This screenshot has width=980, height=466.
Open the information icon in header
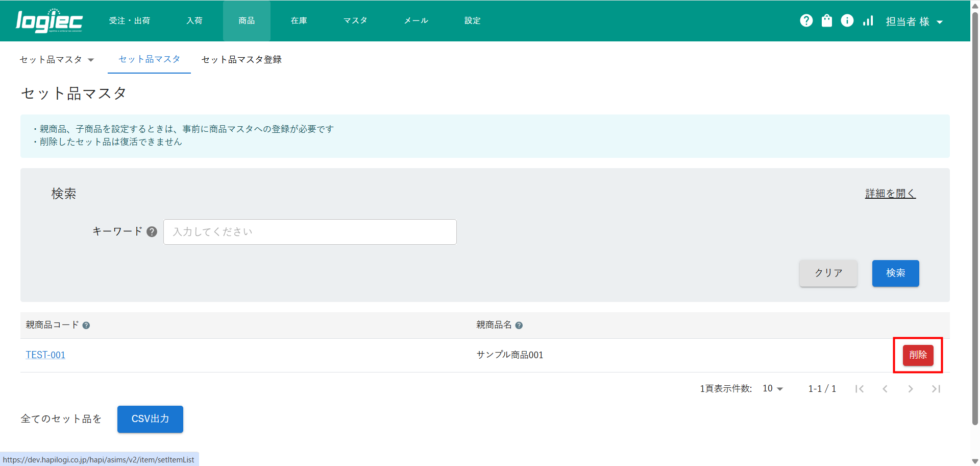[x=847, y=20]
